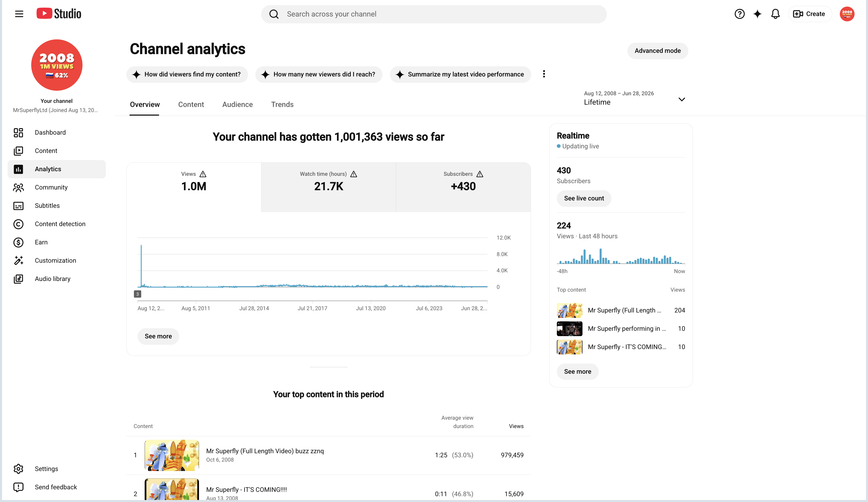Viewport: 868px width, 502px height.
Task: Click the 'Your channel' label under avatar
Action: tap(57, 101)
